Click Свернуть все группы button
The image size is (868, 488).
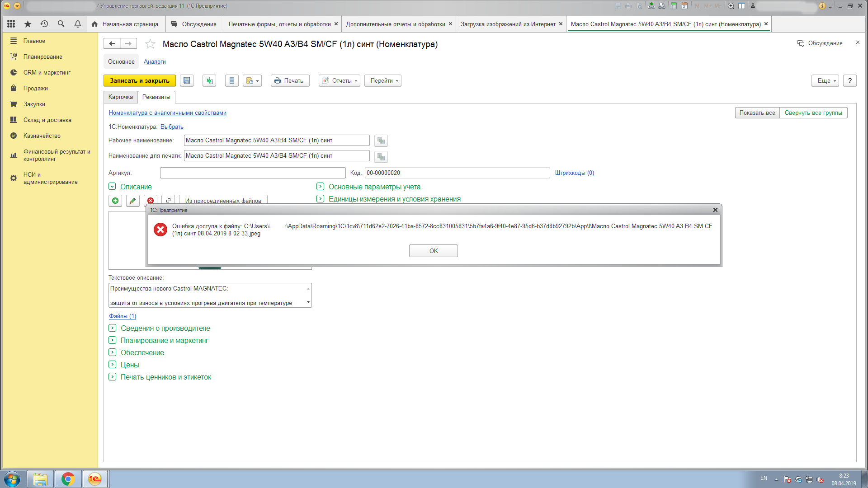coord(813,113)
